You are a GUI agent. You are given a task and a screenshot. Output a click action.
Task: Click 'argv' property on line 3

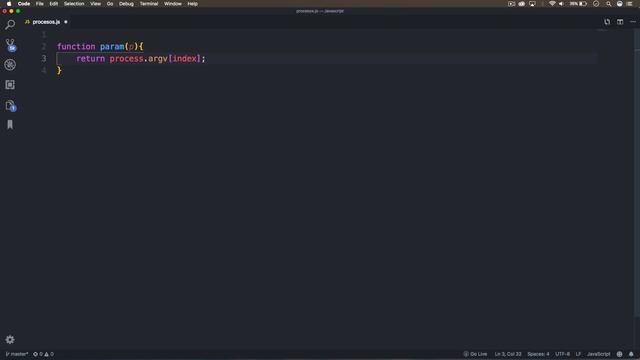[x=158, y=58]
